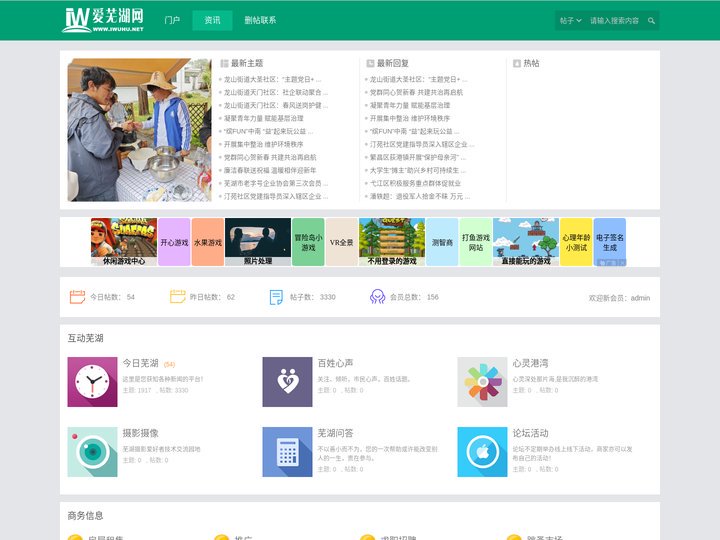720x540 pixels.
Task: Open the featured photo slideshow image
Action: tap(139, 129)
